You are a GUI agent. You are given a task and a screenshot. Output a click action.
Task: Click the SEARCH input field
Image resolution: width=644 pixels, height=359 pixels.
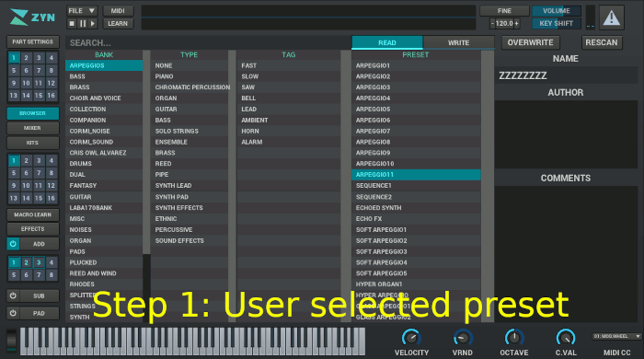(x=208, y=42)
